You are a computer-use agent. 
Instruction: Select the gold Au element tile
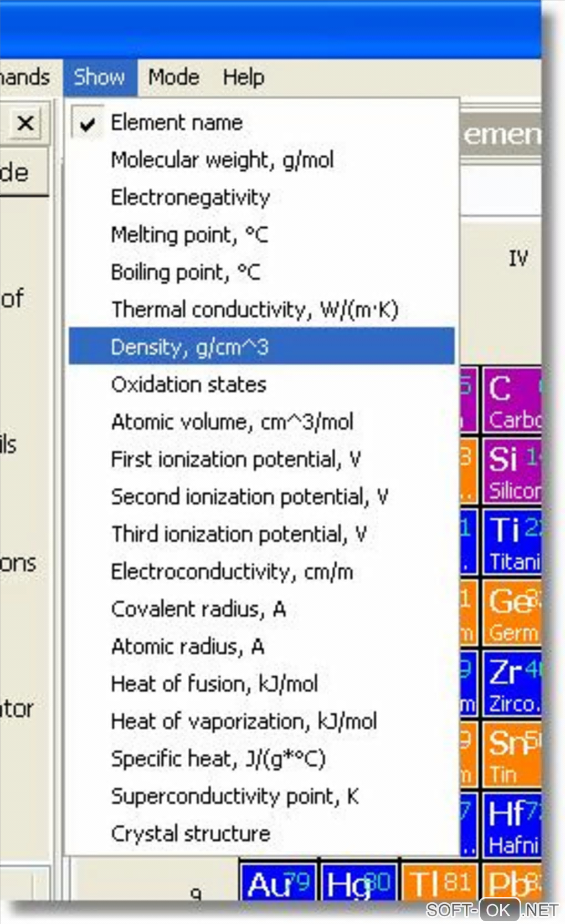(278, 882)
